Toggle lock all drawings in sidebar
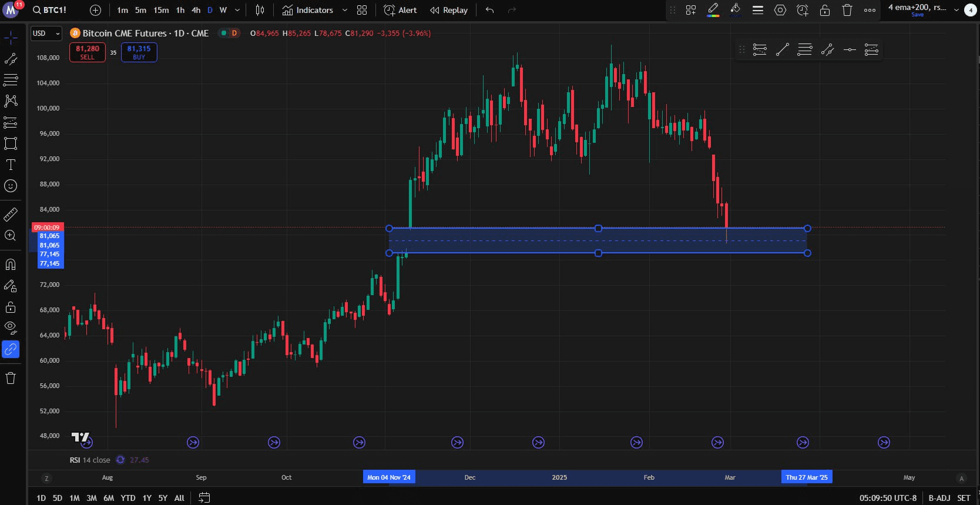The image size is (980, 505). coord(11,307)
